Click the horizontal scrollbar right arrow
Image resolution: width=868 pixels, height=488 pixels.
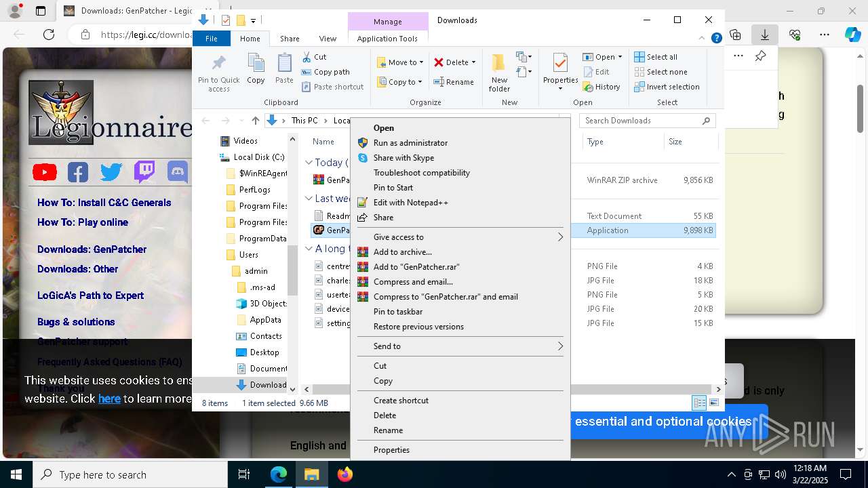point(719,390)
